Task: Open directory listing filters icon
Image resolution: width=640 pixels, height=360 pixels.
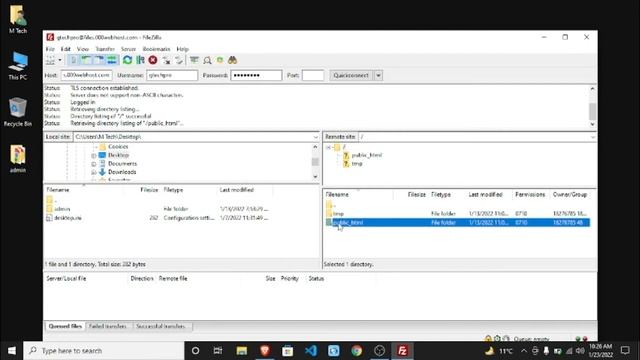Action: [194, 60]
